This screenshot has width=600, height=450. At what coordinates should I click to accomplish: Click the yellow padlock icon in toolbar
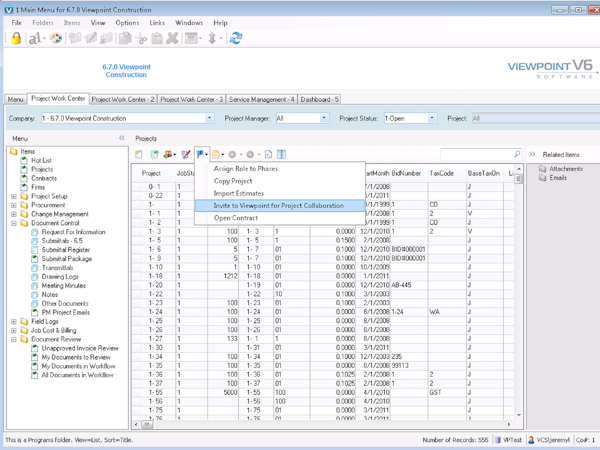tap(16, 39)
